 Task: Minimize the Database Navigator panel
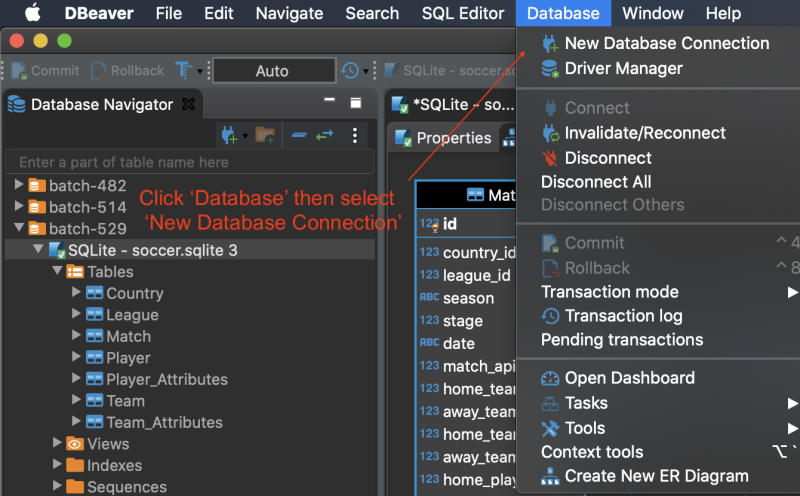(330, 100)
